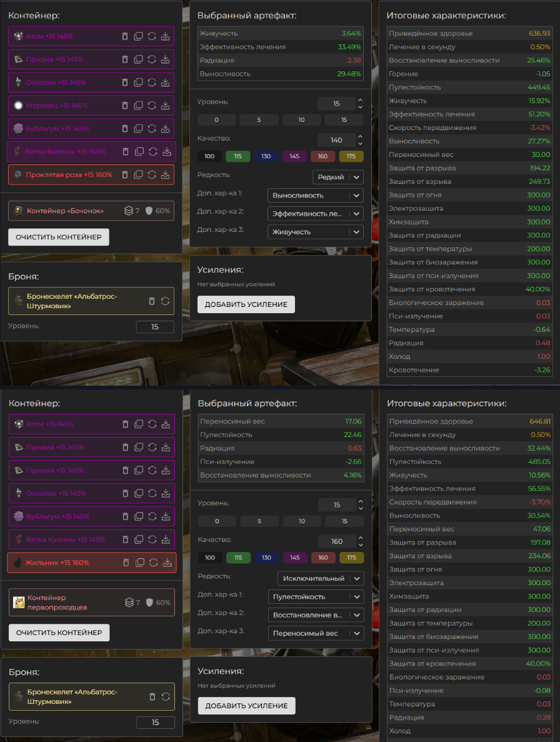
Task: Click shield icon on Контейнер «Бочонок»
Action: click(x=149, y=211)
